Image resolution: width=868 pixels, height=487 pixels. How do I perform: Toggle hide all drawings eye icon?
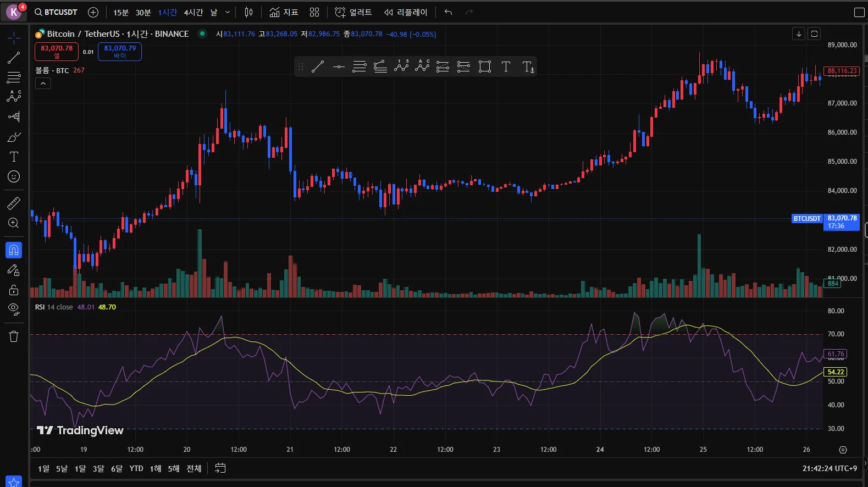[14, 308]
